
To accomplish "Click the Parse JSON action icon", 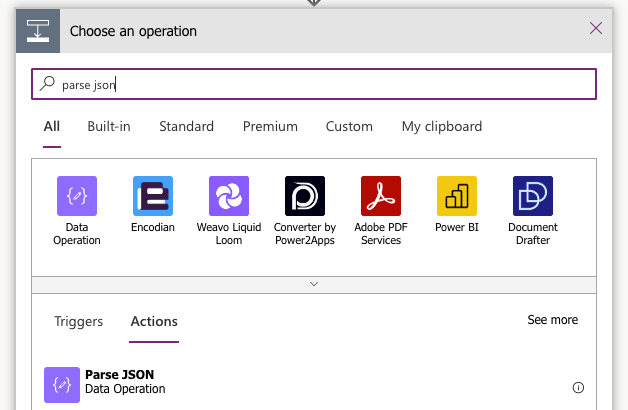I will 62,385.
